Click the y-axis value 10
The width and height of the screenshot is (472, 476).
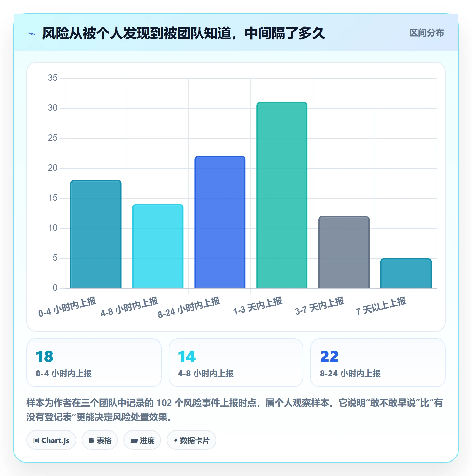53,228
